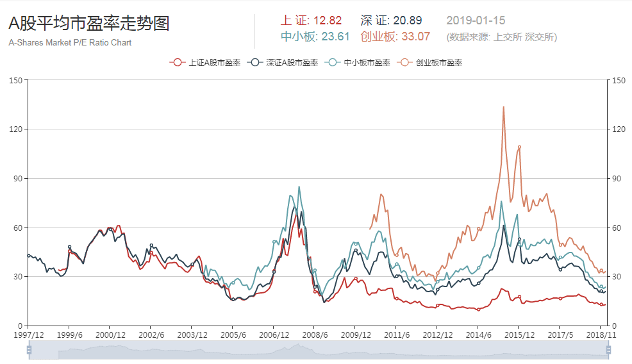The height and width of the screenshot is (364, 632).
Task: Toggle the 深证A股市盈率 legend marker icon
Action: point(256,63)
